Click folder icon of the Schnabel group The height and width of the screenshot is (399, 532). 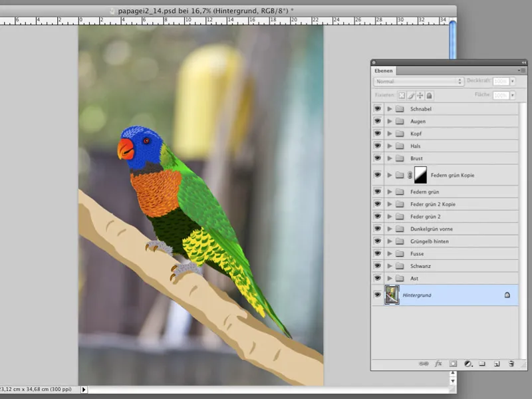400,109
